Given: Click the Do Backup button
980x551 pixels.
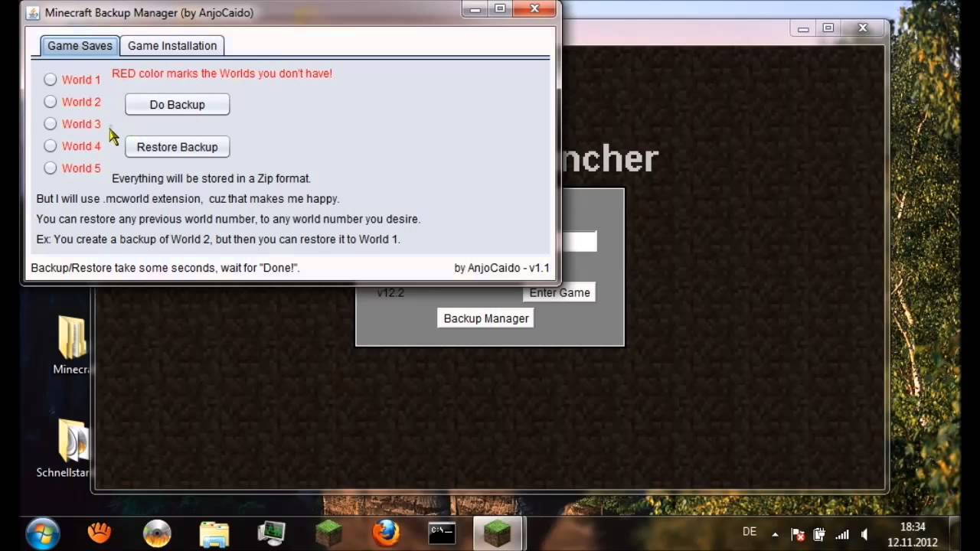Looking at the screenshot, I should click(177, 104).
